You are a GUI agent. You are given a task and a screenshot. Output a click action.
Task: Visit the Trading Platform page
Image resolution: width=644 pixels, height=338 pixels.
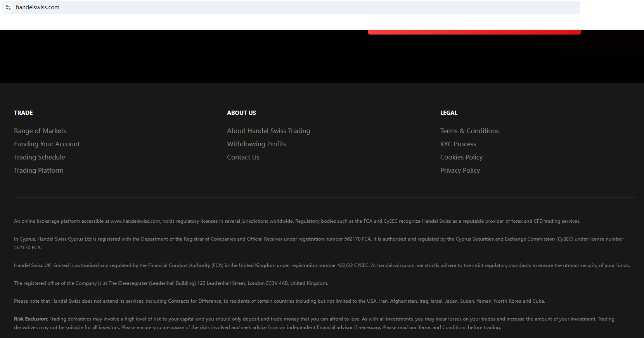tap(39, 170)
